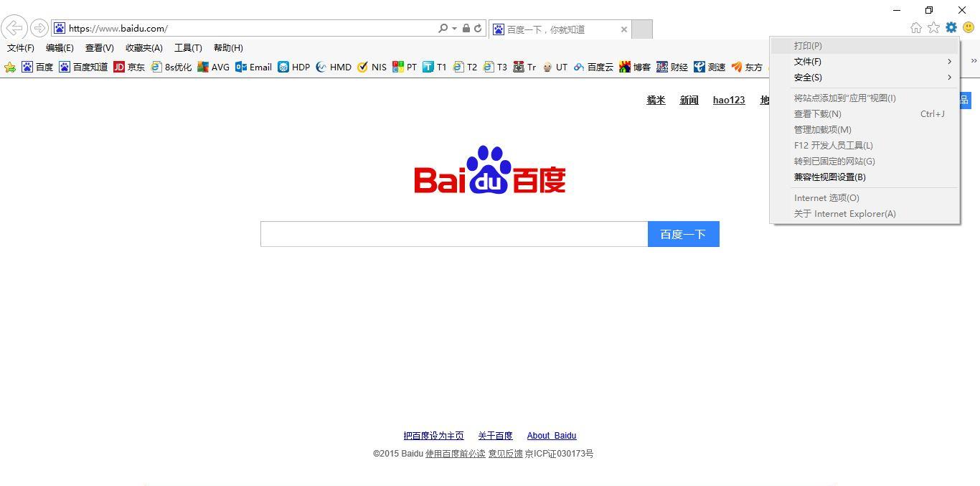Screen dimensions: 980x486
Task: Click the smiley feedback icon
Action: (x=969, y=28)
